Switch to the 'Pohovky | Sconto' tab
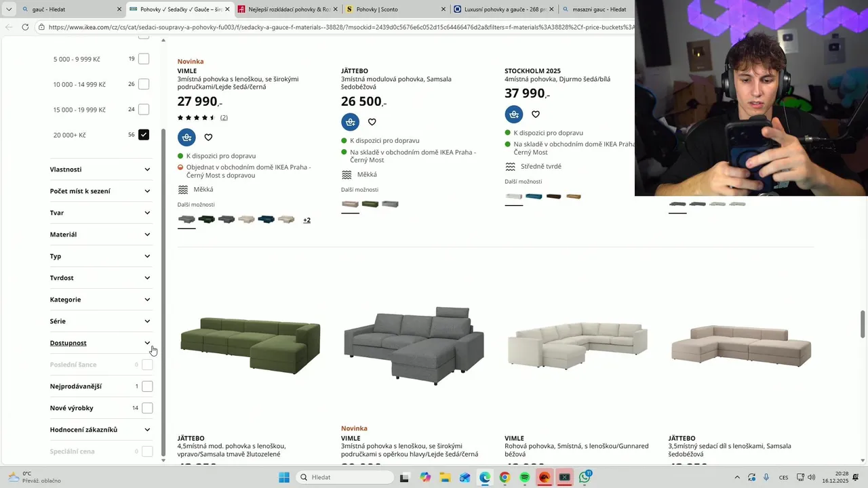The width and height of the screenshot is (868, 488). point(396,9)
